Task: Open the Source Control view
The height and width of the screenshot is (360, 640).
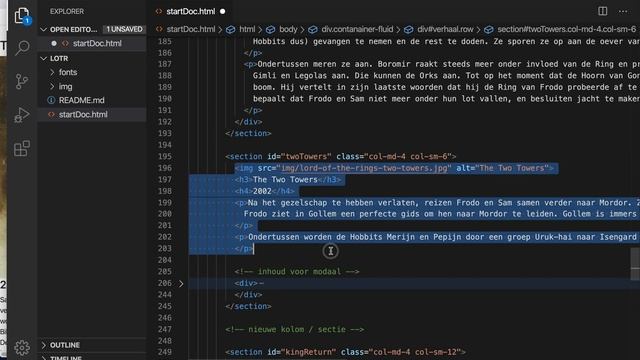Action: (x=22, y=81)
